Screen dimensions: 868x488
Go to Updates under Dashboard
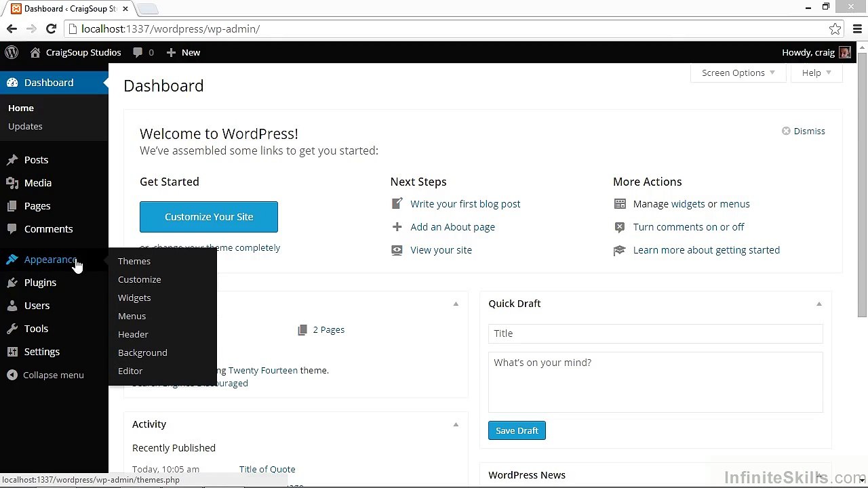pos(25,126)
